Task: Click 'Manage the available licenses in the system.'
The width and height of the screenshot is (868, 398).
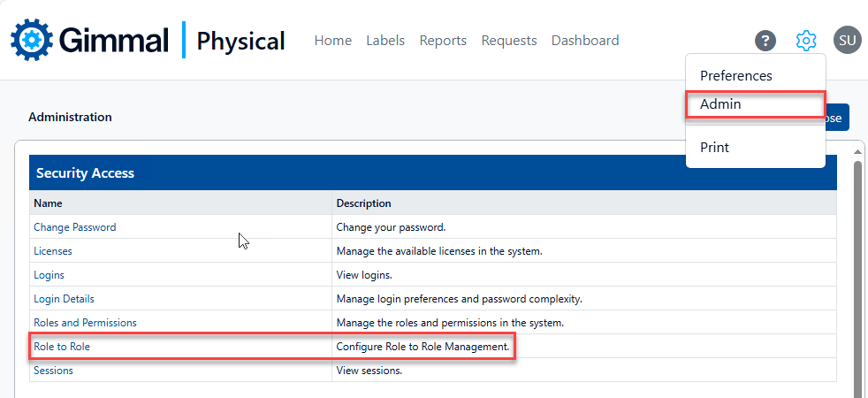Action: (439, 251)
